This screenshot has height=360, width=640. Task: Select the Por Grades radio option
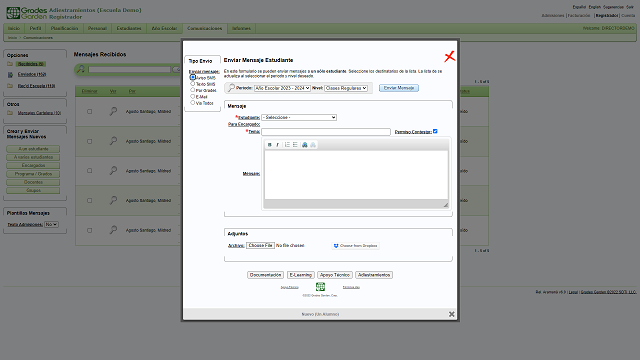pyautogui.click(x=192, y=90)
